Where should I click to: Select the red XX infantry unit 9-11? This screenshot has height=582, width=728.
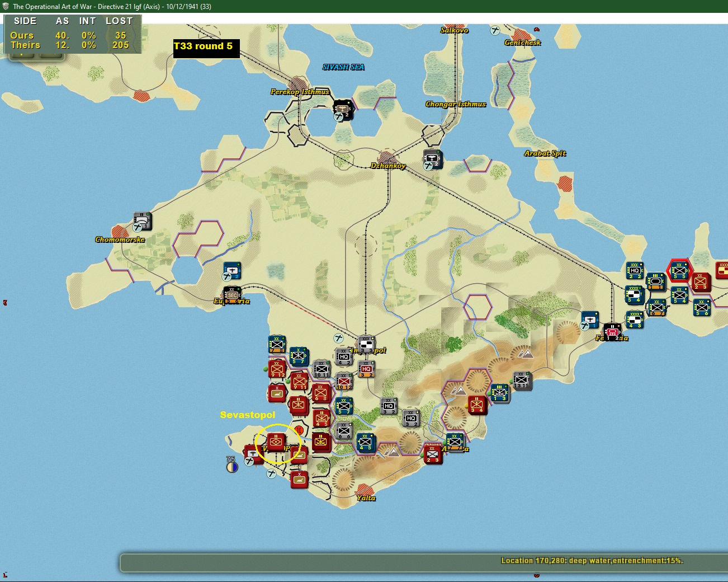click(299, 382)
